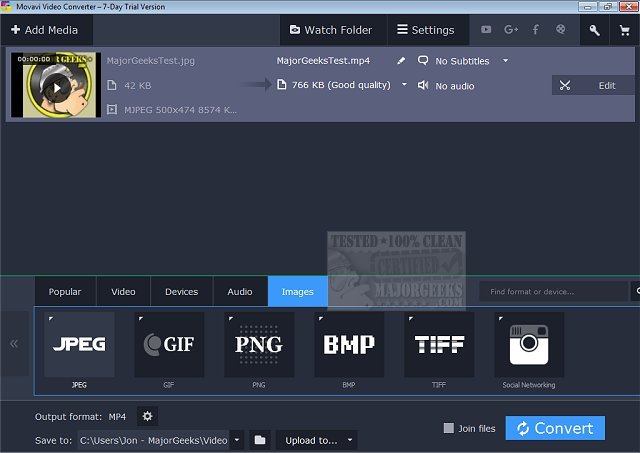This screenshot has height=453, width=640.
Task: Switch to the Audio tab
Action: pyautogui.click(x=240, y=291)
